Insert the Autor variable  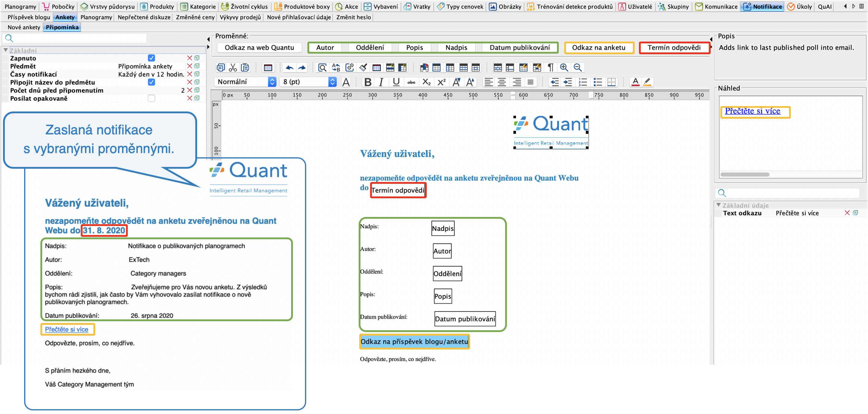point(325,48)
